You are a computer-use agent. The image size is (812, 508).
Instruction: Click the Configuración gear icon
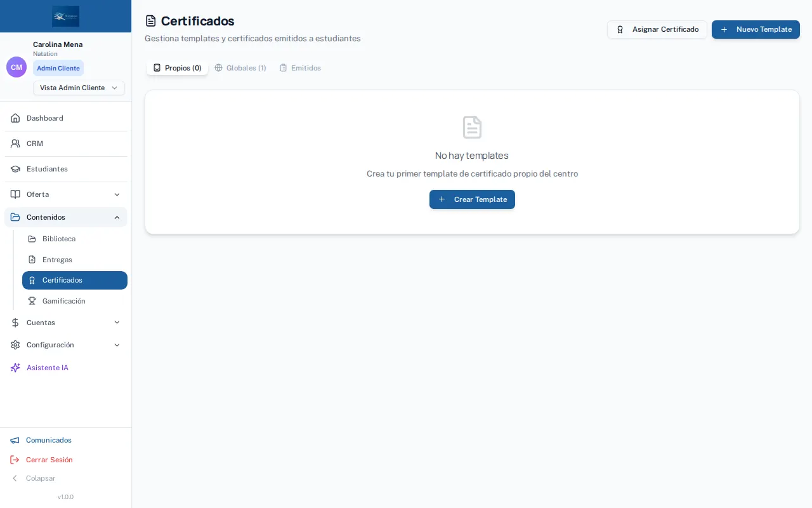15,345
